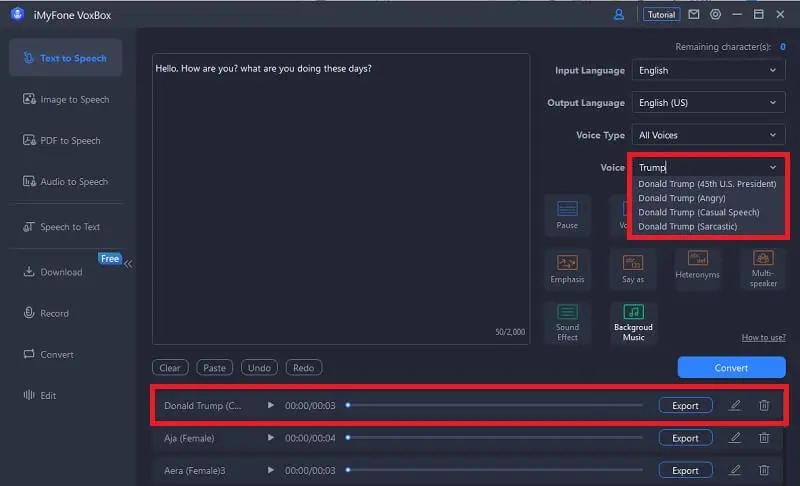This screenshot has width=800, height=486.
Task: Click the Free badge near Download
Action: coord(110,259)
